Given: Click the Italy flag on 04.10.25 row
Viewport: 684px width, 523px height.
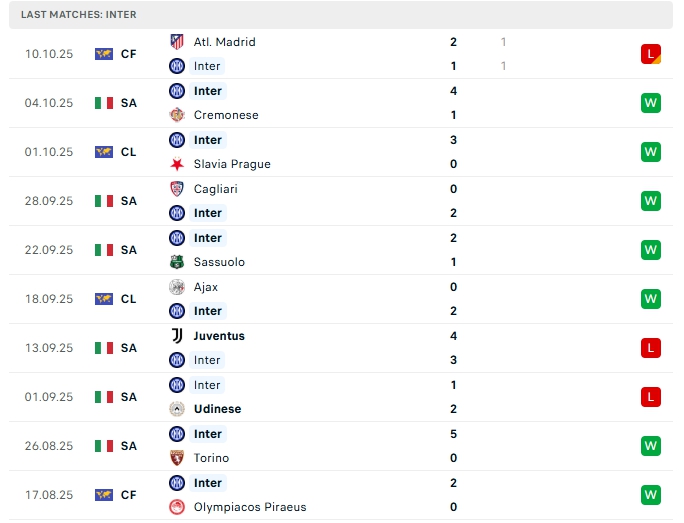Looking at the screenshot, I should [104, 103].
